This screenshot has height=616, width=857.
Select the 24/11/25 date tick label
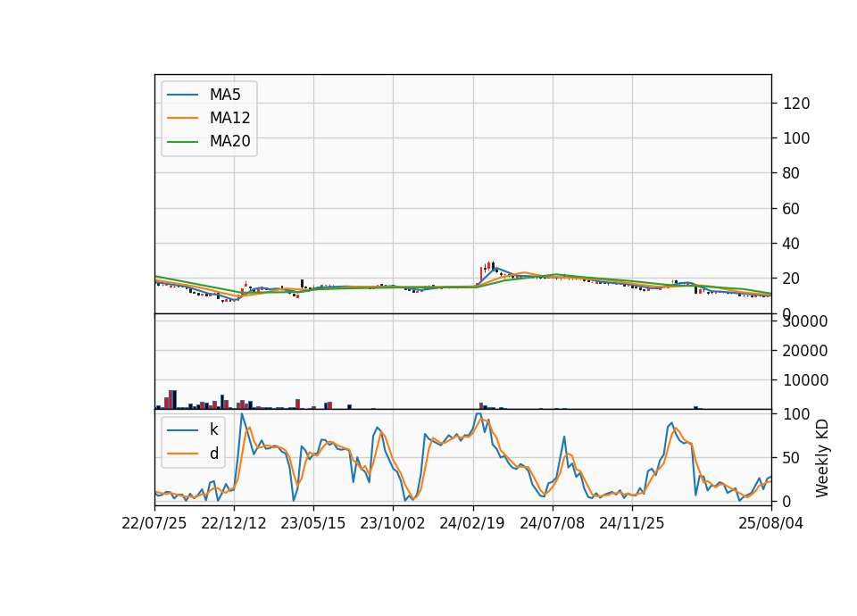pyautogui.click(x=632, y=523)
